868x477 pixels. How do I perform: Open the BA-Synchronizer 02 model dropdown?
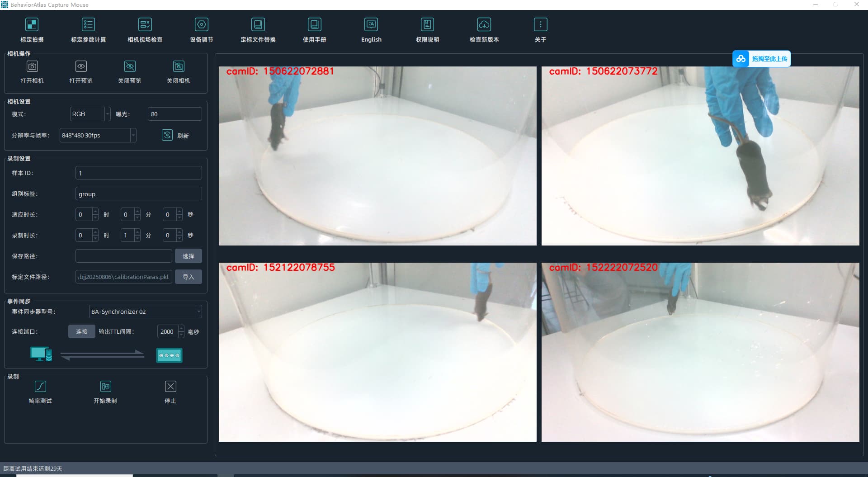(x=145, y=312)
